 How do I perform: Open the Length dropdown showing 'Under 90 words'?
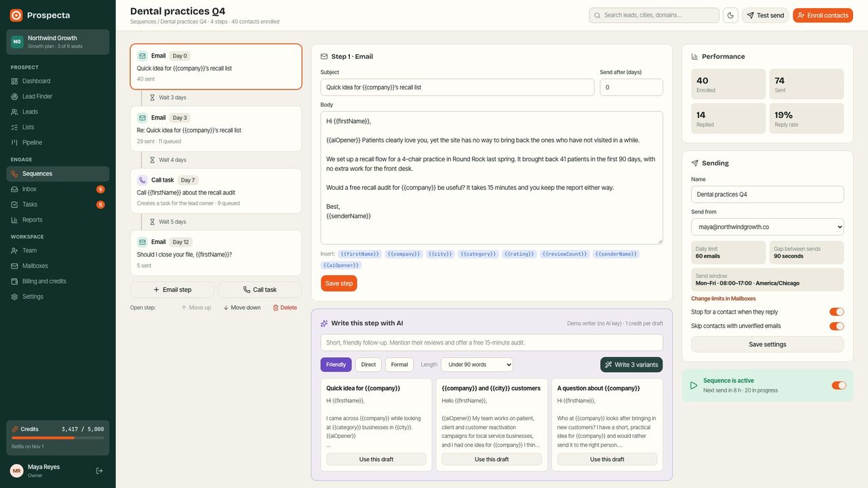(477, 365)
